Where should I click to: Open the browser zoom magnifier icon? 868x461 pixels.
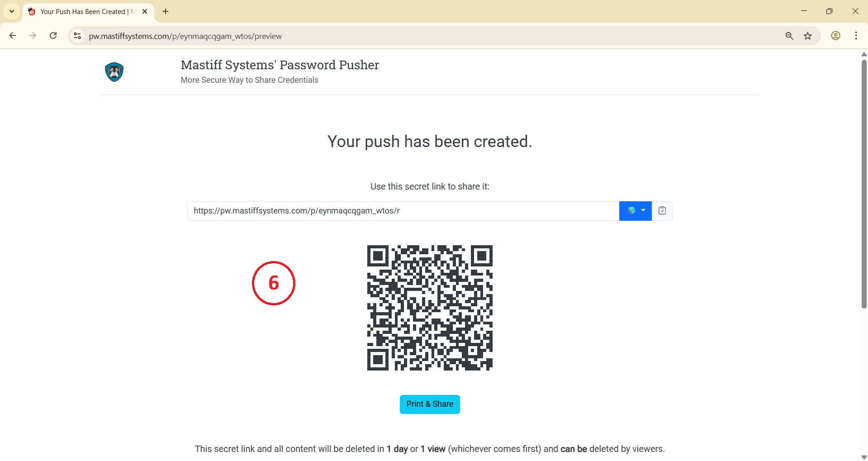pyautogui.click(x=789, y=36)
